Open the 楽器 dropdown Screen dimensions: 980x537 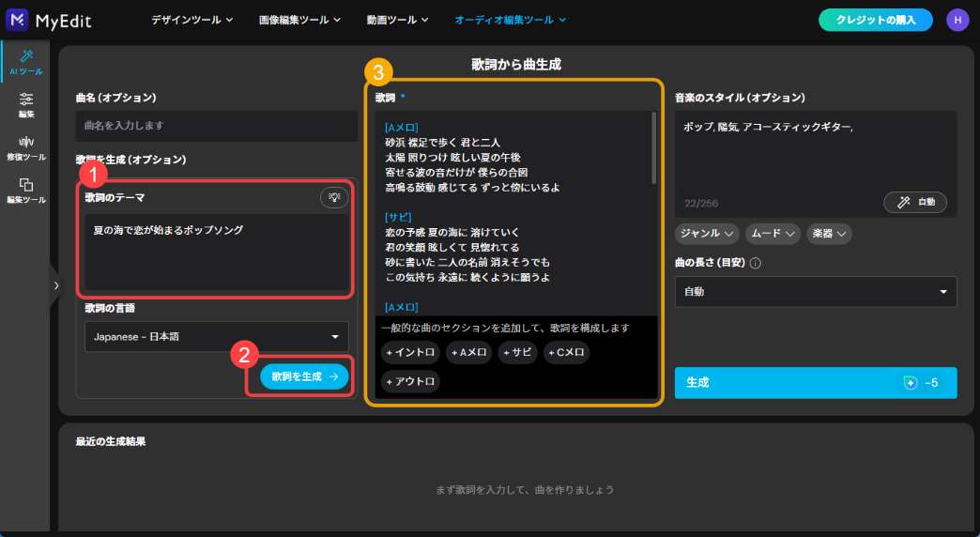(830, 234)
